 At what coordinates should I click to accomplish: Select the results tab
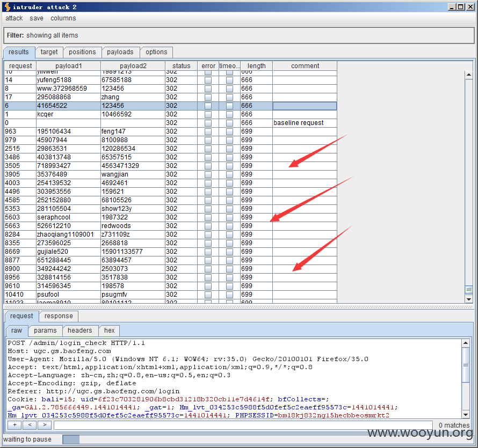click(19, 52)
